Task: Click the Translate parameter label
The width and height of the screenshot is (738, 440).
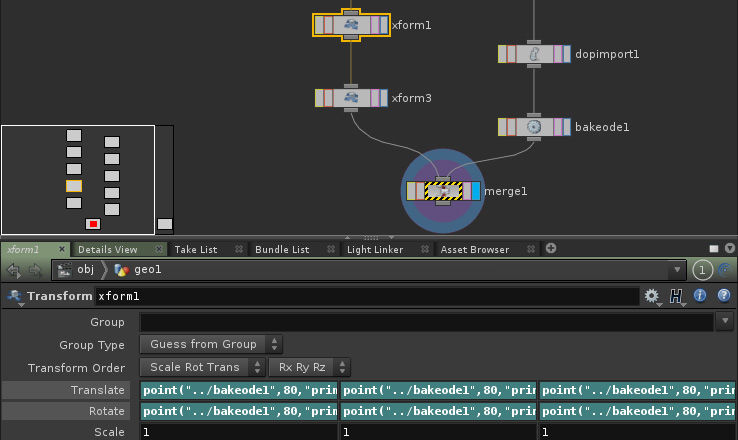Action: click(97, 390)
